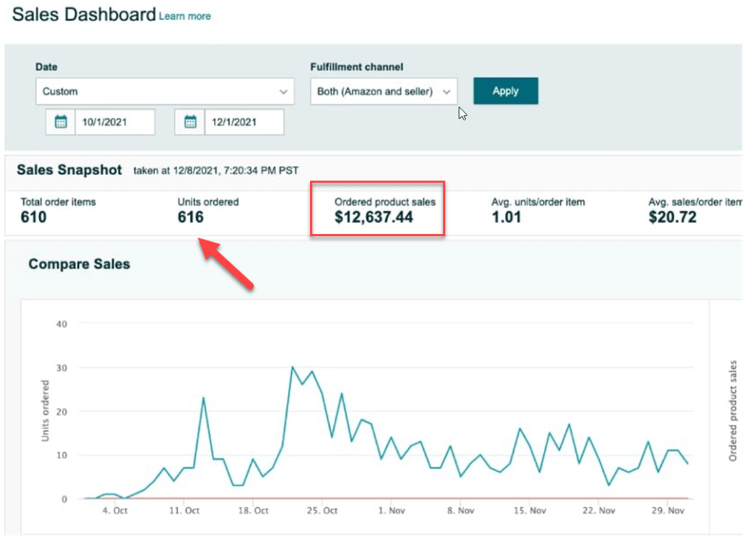This screenshot has width=756, height=547.
Task: Click the Avg. sales/order item value $20.72
Action: click(672, 217)
